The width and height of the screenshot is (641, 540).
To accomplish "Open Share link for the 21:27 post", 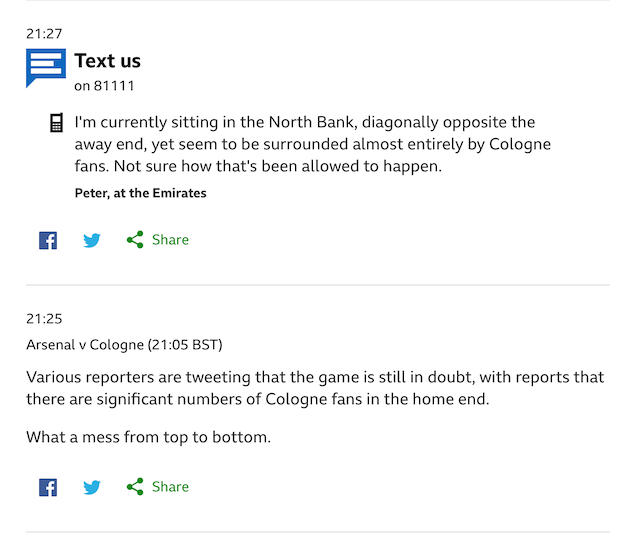I will coord(170,240).
